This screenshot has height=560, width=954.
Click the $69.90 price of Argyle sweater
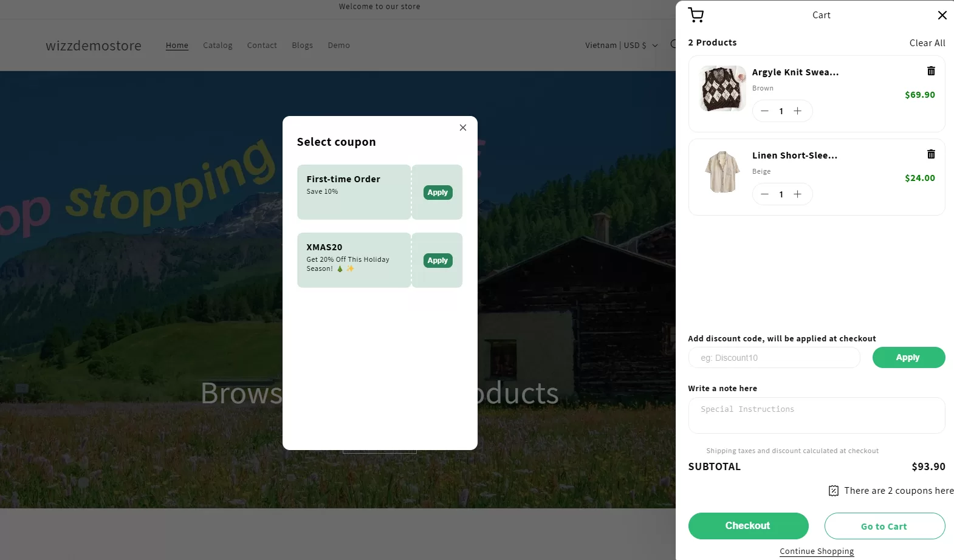[920, 95]
